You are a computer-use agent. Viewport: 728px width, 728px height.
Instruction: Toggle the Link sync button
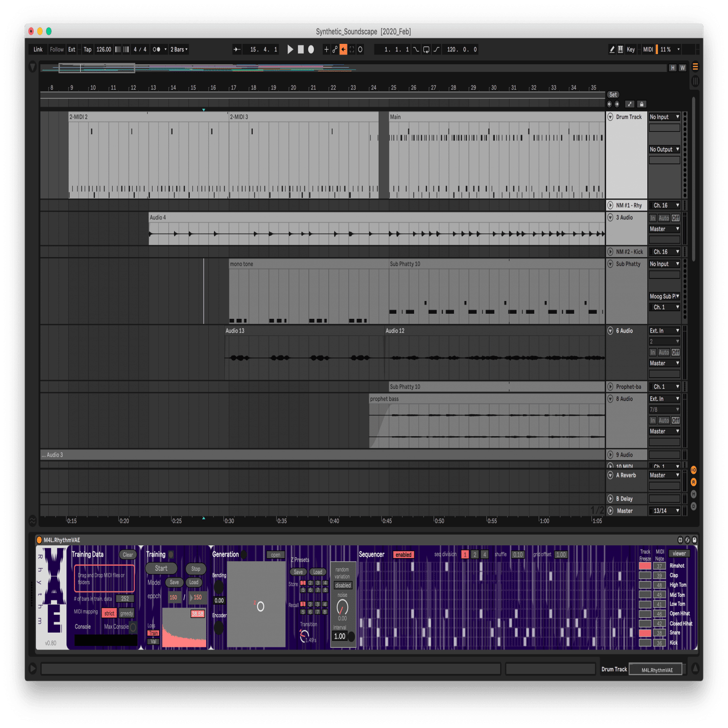pos(38,49)
